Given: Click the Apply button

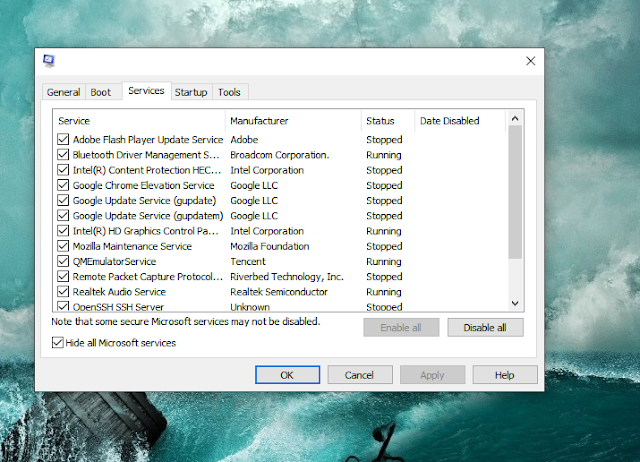Looking at the screenshot, I should pos(432,375).
